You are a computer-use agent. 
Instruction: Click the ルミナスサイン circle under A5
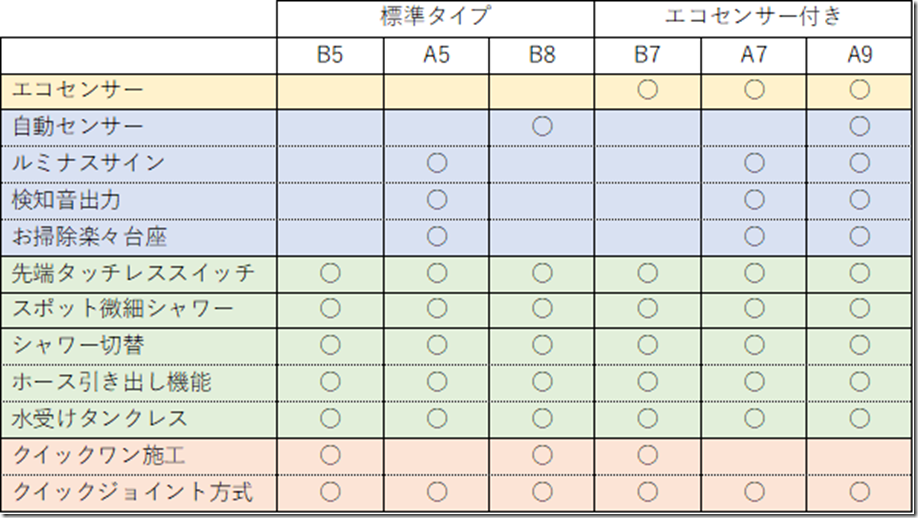pos(437,163)
